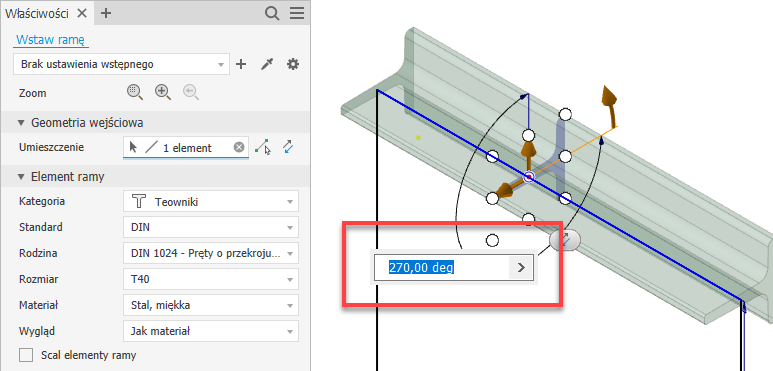Select the endpoints placement mode icon
This screenshot has height=371, width=773.
[263, 147]
